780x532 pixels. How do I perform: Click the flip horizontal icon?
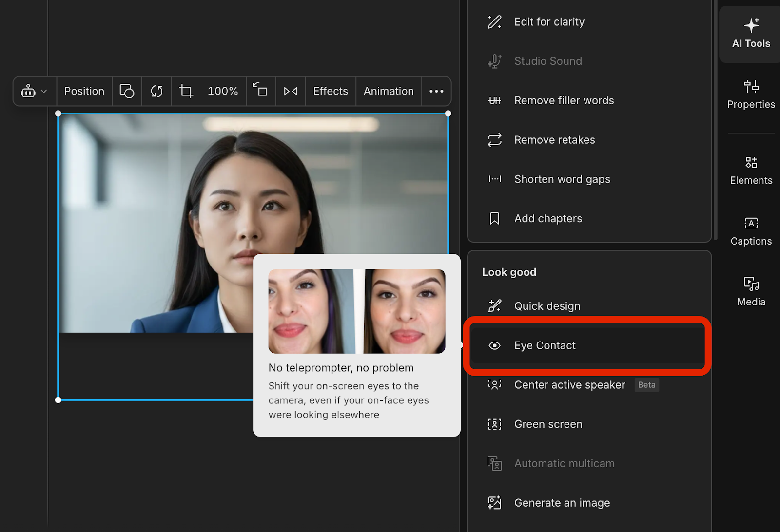tap(291, 91)
